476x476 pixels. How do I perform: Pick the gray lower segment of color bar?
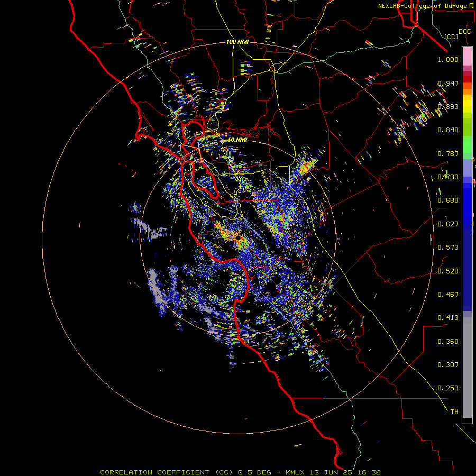click(x=467, y=368)
